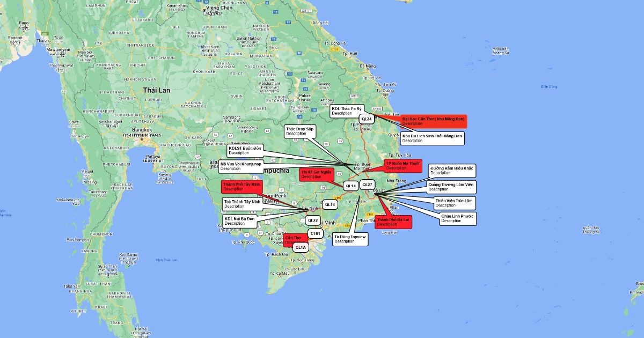Select the Quảng Trường Lâm Viên callout
The image size is (644, 338).
click(451, 187)
